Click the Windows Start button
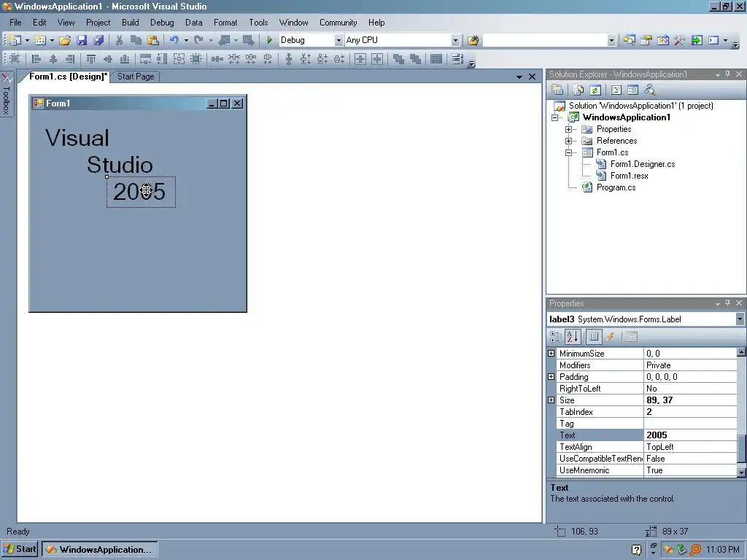 pyautogui.click(x=20, y=549)
